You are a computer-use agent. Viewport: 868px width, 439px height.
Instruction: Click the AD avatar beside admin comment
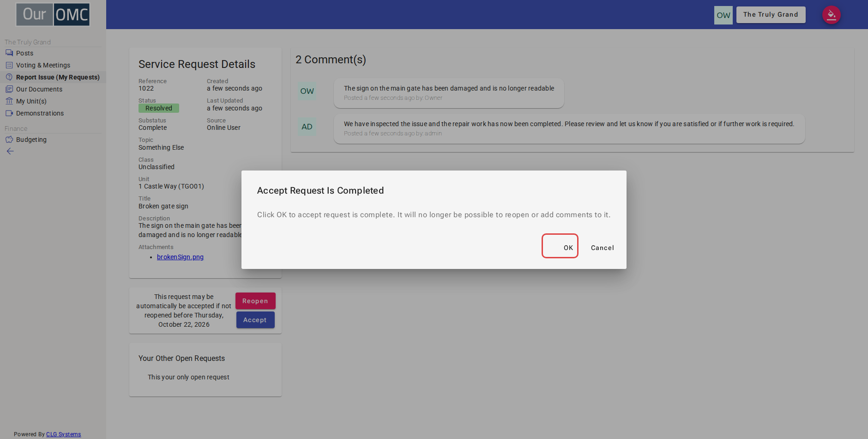pyautogui.click(x=307, y=127)
